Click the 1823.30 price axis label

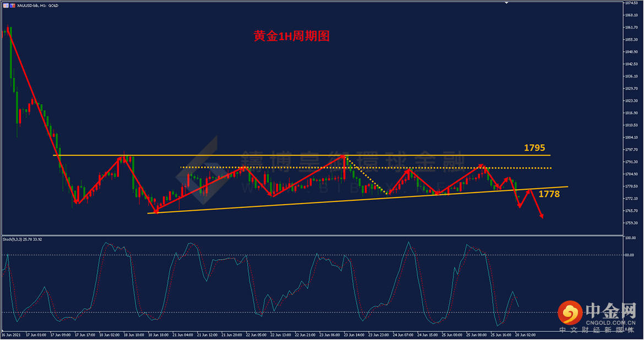click(631, 101)
